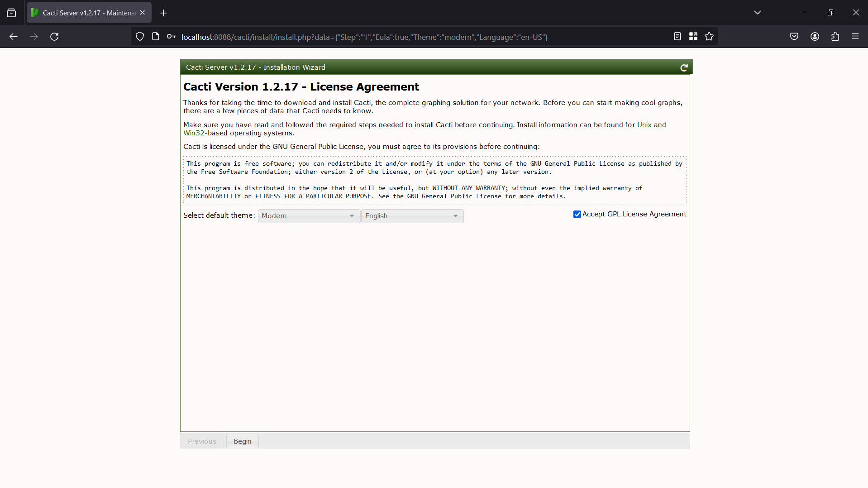Click the wizard refresh icon in green header

(x=684, y=67)
